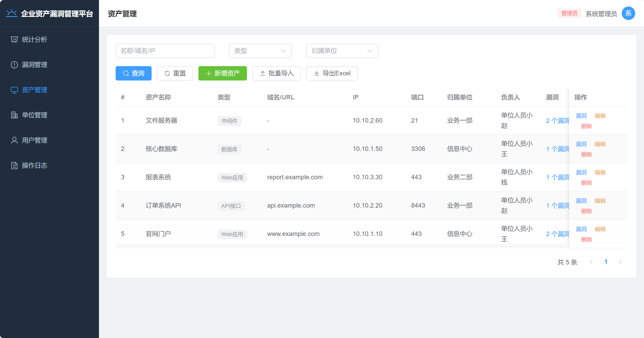Click the API接口 type tag
Screen dimensions: 644x338
231,206
